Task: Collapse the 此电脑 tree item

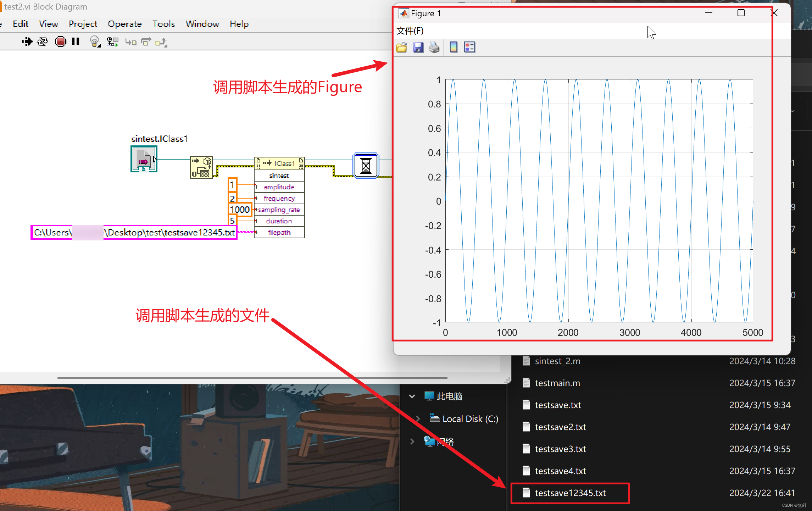Action: click(x=412, y=396)
